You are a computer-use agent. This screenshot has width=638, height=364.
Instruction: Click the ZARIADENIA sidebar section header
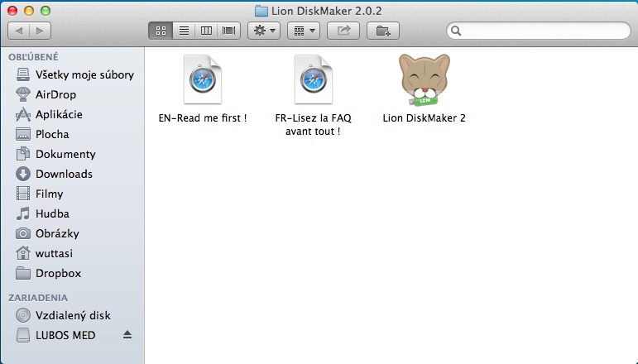pyautogui.click(x=38, y=298)
